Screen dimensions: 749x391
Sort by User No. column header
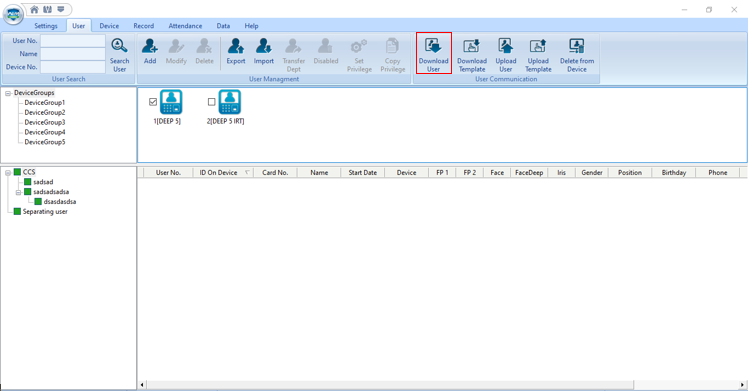click(168, 173)
